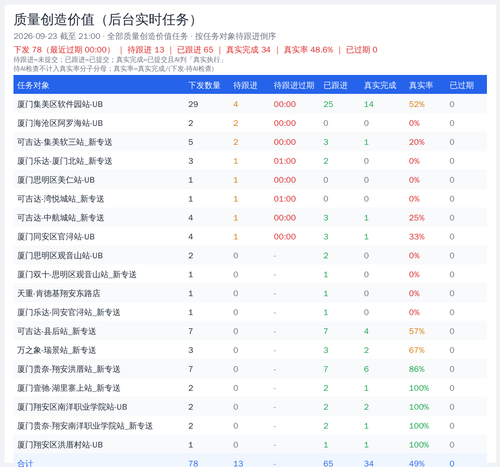Click the 真实率 column header
Screen dimensions: 500x467
tap(421, 85)
